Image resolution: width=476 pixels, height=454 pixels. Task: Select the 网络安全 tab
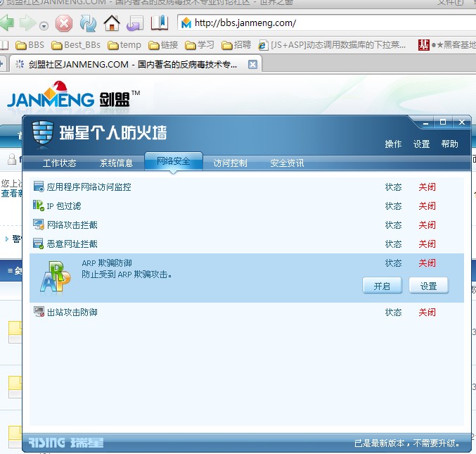[x=174, y=161]
